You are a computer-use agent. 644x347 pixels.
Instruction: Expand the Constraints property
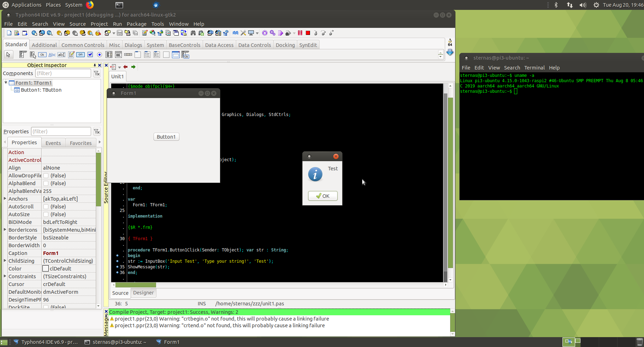[5, 276]
